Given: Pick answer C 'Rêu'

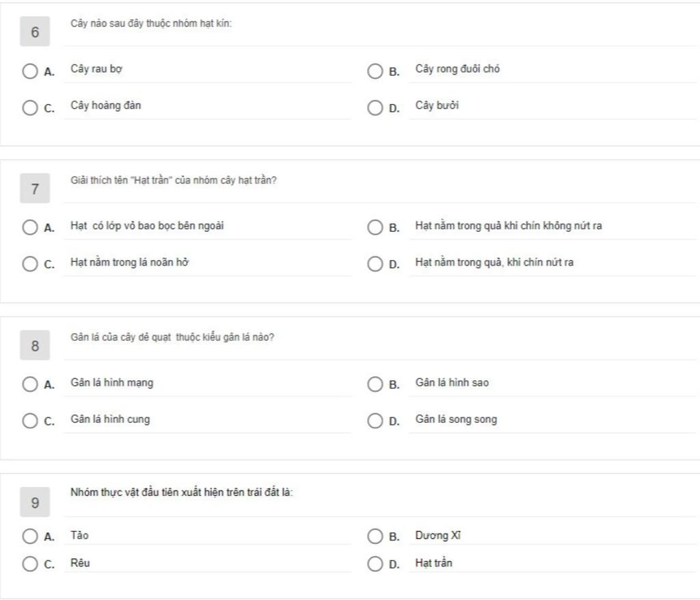Looking at the screenshot, I should point(29,564).
